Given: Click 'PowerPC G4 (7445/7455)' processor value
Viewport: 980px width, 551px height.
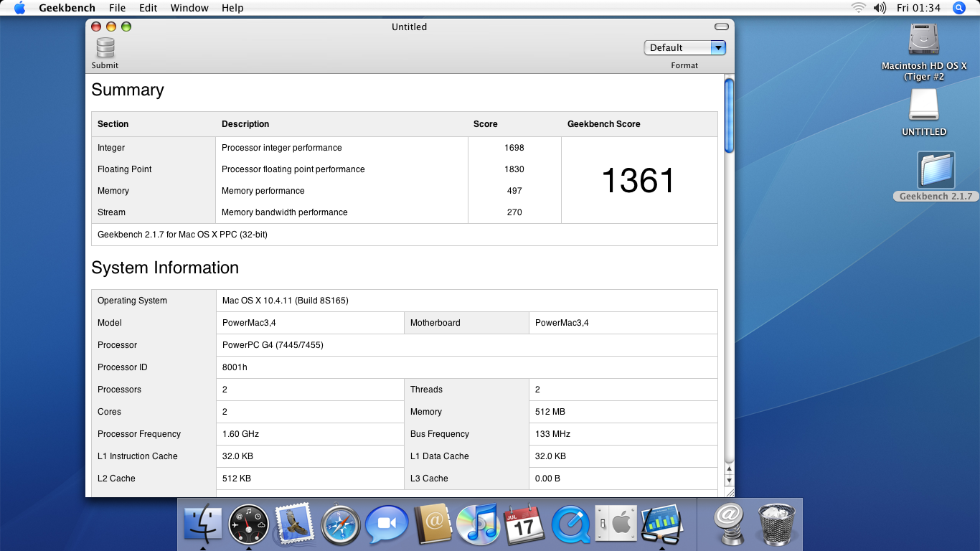Looking at the screenshot, I should point(273,345).
